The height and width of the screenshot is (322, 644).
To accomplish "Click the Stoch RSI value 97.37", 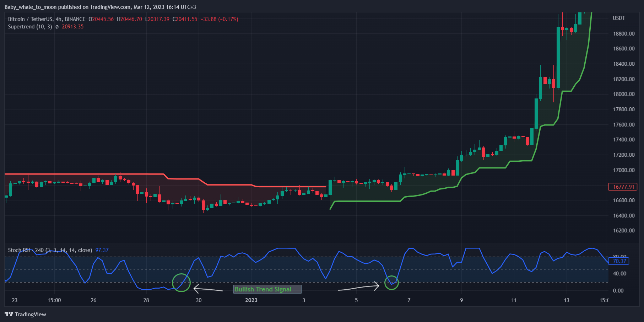I will (102, 250).
